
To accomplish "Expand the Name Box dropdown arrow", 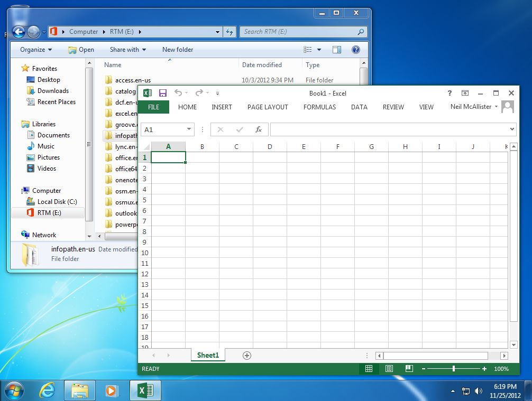I will click(189, 129).
